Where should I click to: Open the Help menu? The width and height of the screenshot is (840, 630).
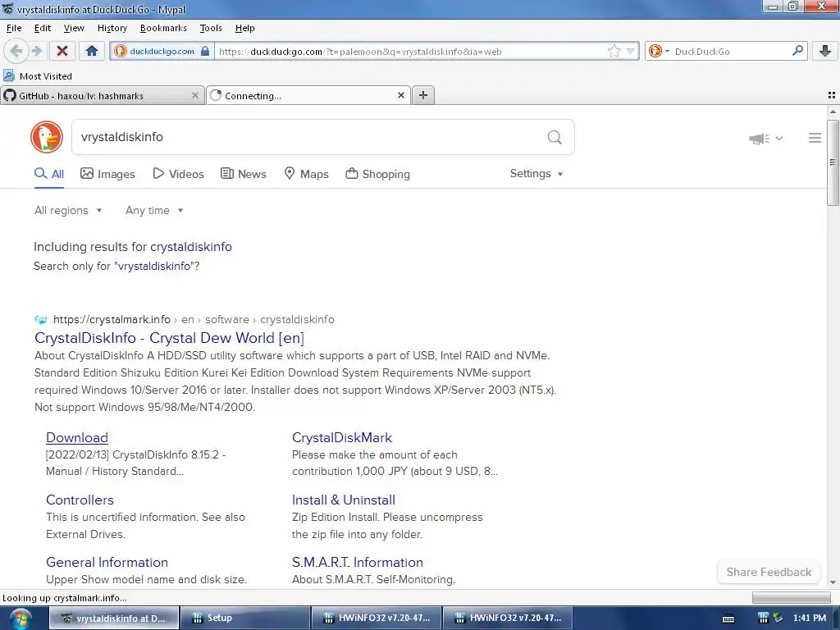pos(244,28)
